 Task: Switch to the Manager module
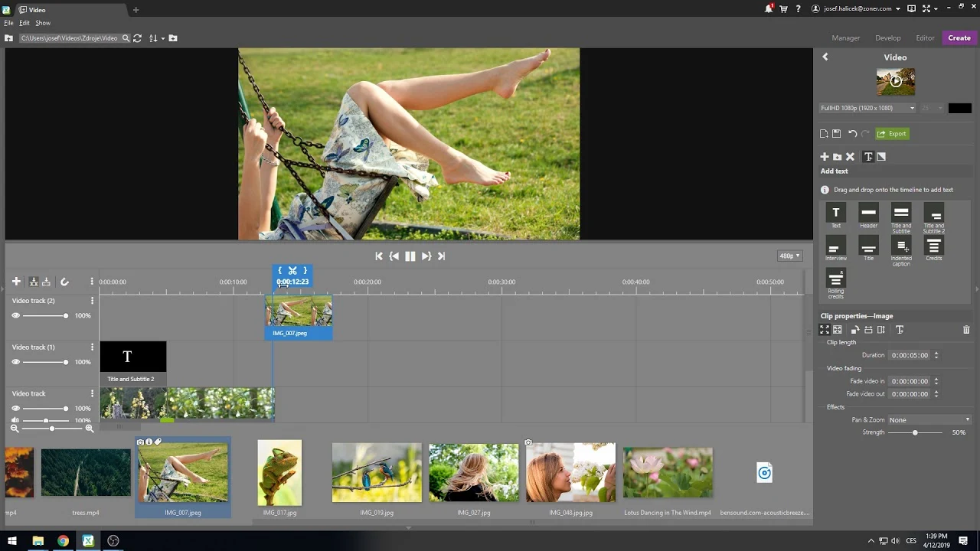pos(846,37)
